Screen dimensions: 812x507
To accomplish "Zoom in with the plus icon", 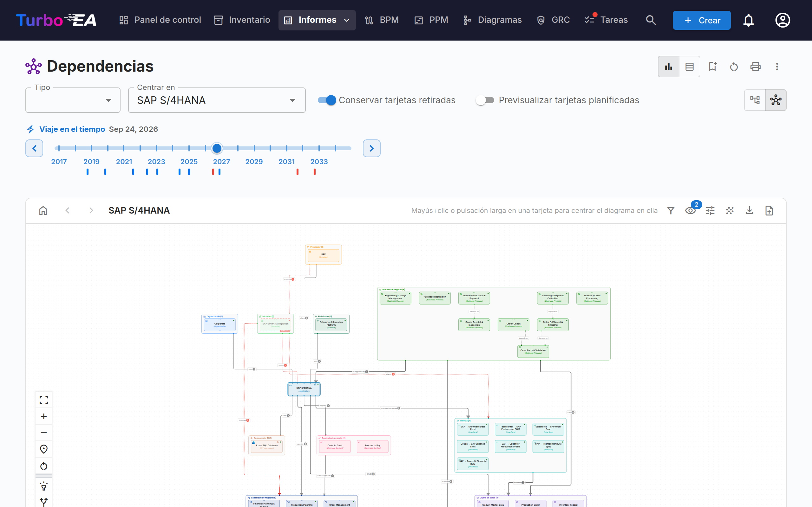I will point(44,416).
